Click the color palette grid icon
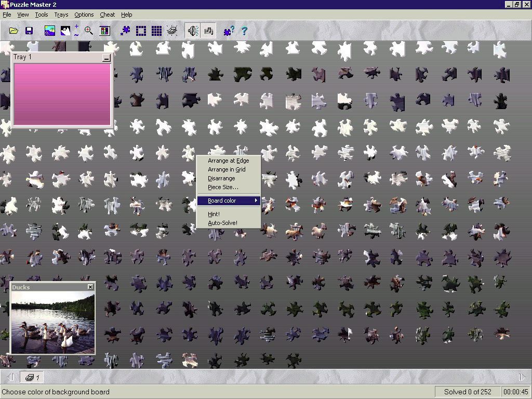 click(x=105, y=31)
